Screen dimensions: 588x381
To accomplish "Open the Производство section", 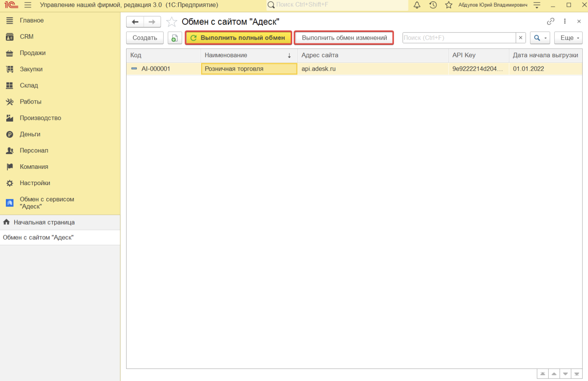I will coord(60,118).
